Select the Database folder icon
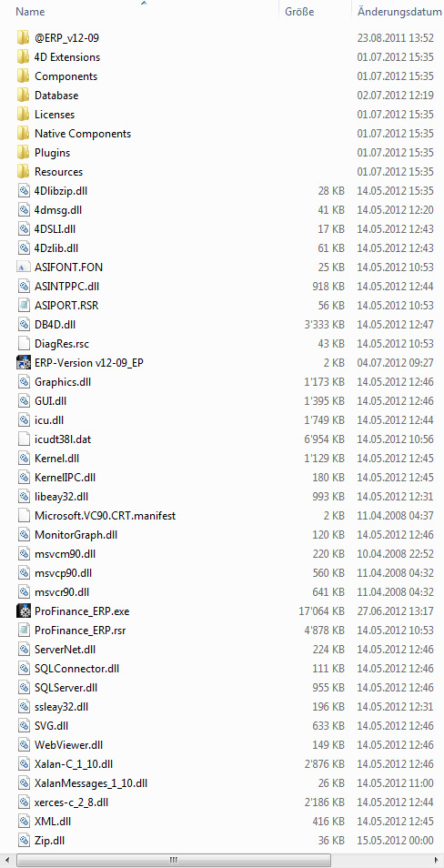 coord(24,96)
